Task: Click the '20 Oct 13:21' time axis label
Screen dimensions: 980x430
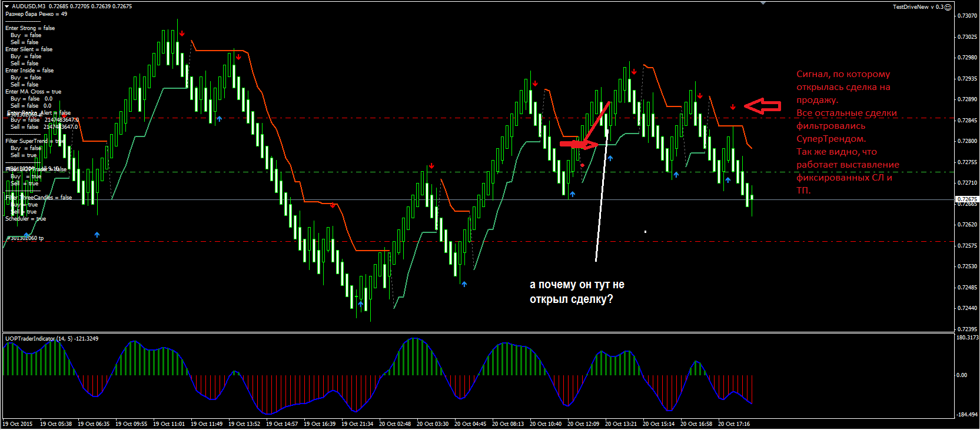Action: point(621,424)
